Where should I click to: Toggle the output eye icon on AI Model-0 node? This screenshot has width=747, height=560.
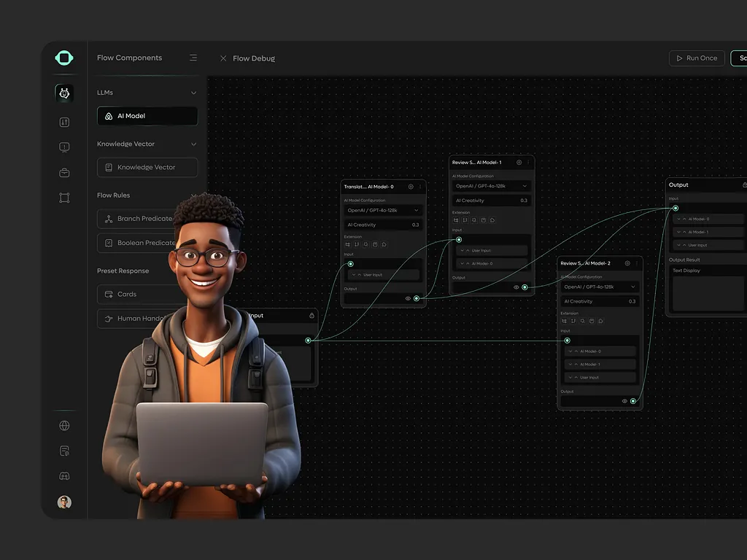pyautogui.click(x=408, y=298)
